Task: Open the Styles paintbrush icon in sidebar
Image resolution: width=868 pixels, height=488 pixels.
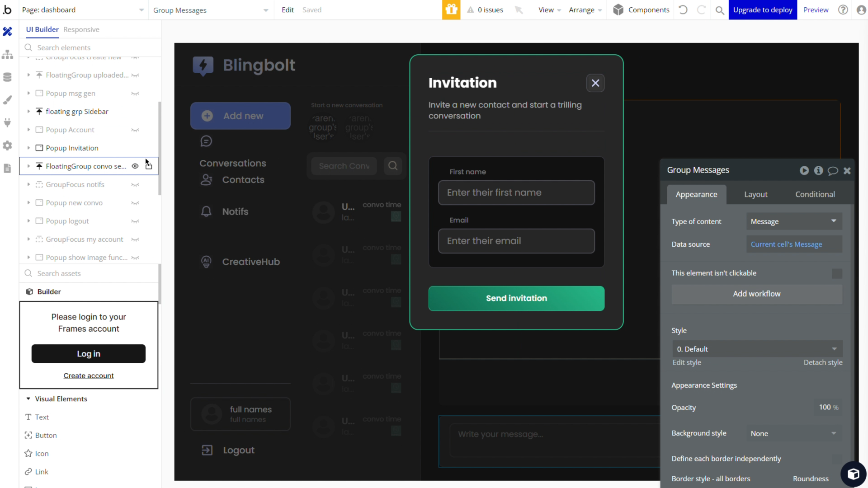Action: pos(7,100)
